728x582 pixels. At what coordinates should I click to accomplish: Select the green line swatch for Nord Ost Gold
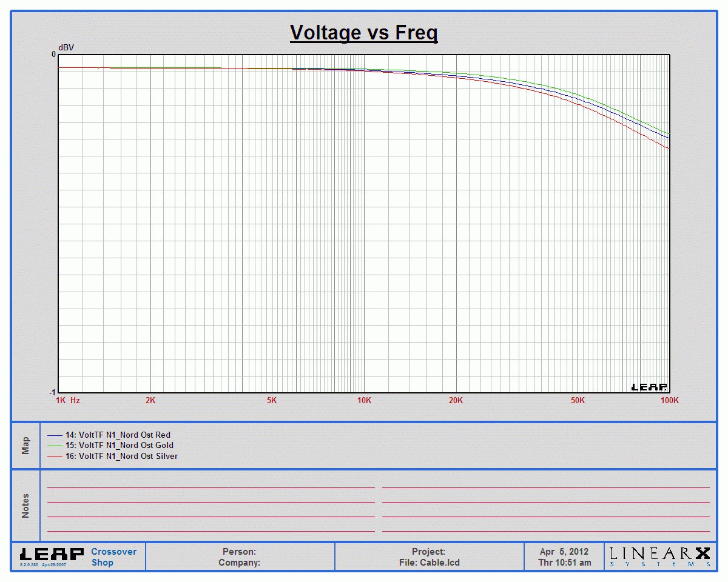click(x=55, y=446)
